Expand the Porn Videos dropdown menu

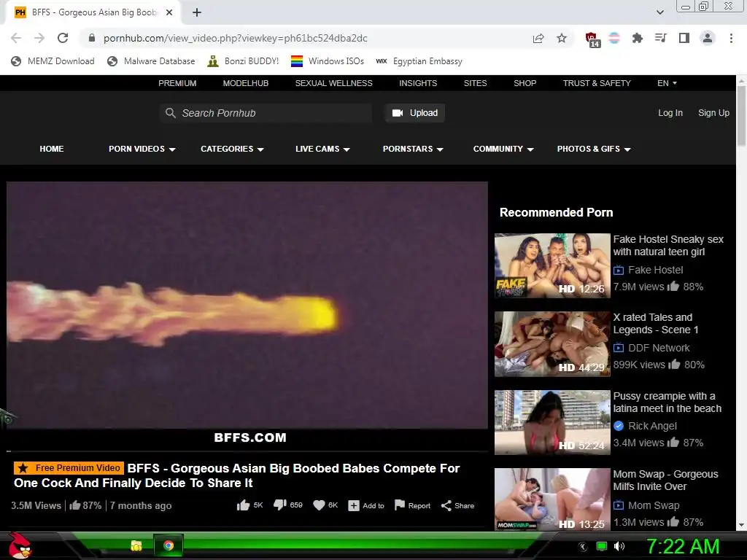tap(142, 149)
